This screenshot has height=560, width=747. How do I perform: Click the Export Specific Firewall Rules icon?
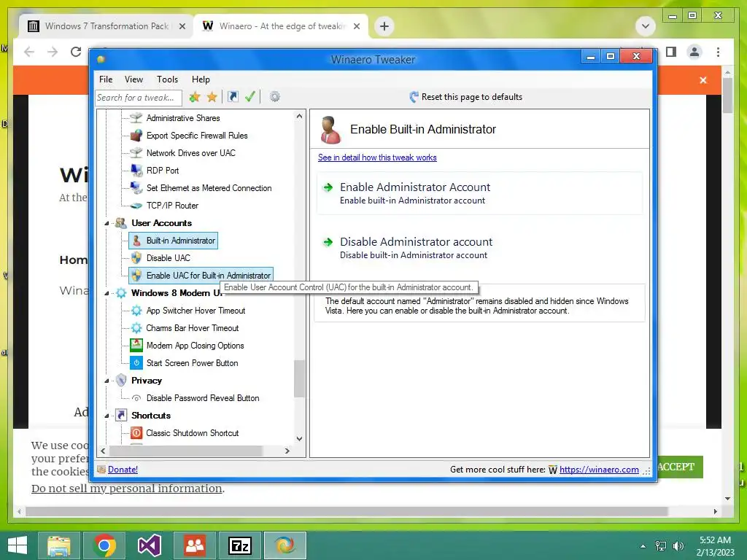[x=136, y=135]
